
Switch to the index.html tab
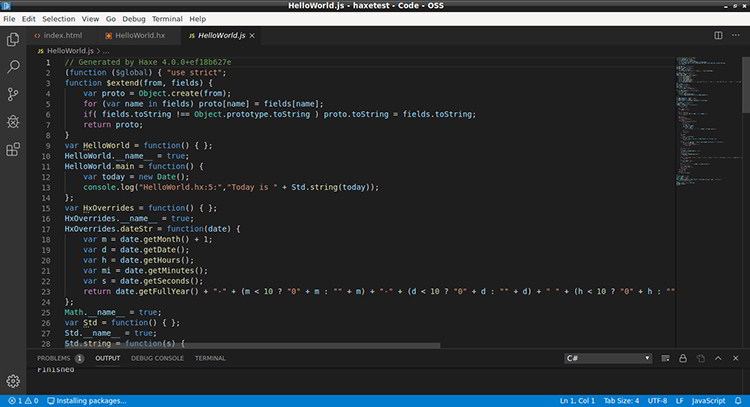pos(61,35)
